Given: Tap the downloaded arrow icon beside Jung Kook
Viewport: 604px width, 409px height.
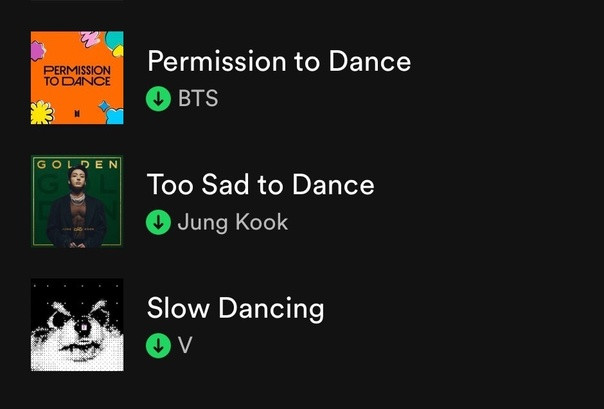Looking at the screenshot, I should coord(158,222).
